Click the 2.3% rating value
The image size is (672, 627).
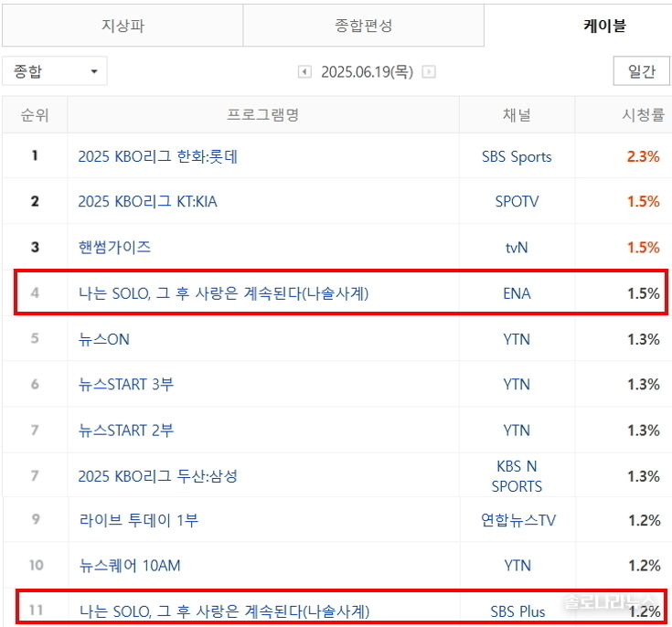pyautogui.click(x=644, y=156)
